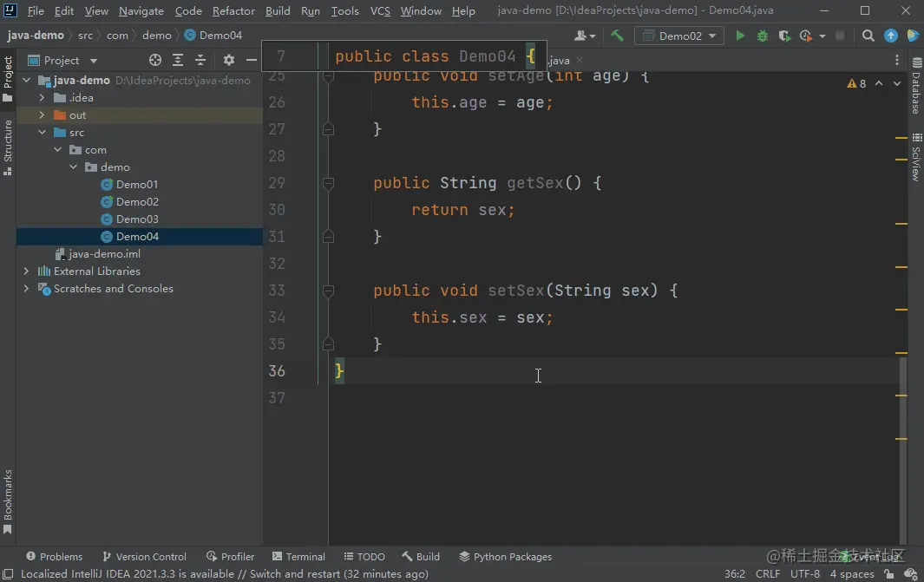Expand the out folder arrow
Viewport: 924px width, 582px height.
click(x=42, y=114)
